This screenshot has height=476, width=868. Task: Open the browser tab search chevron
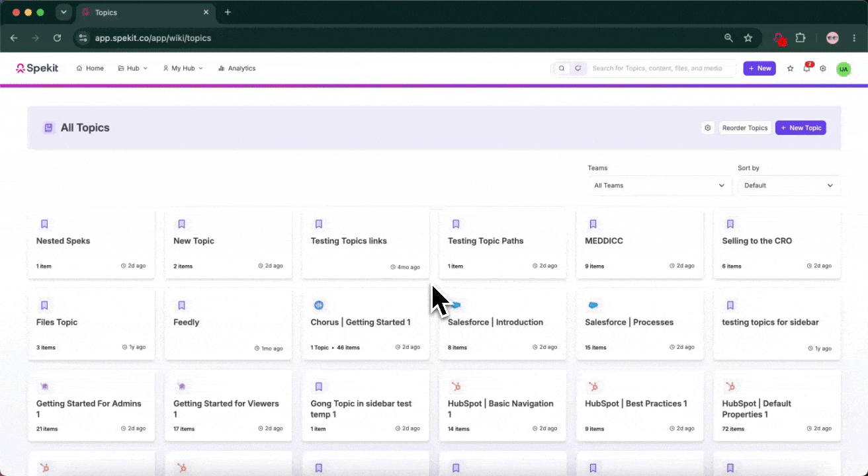tap(64, 12)
